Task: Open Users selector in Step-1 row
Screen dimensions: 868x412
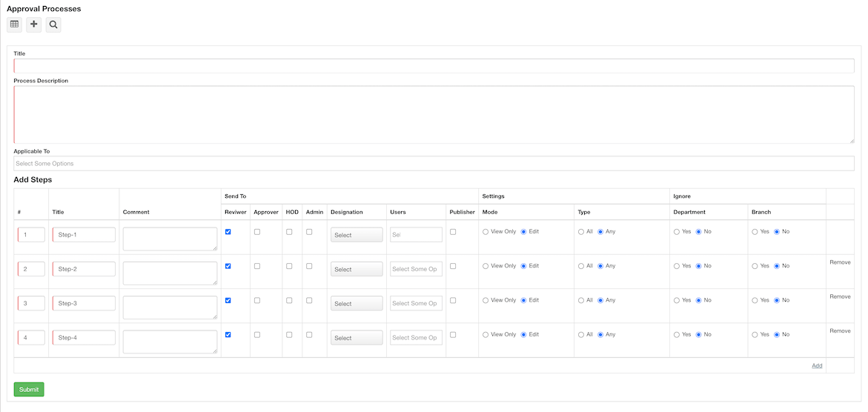Action: (417, 235)
